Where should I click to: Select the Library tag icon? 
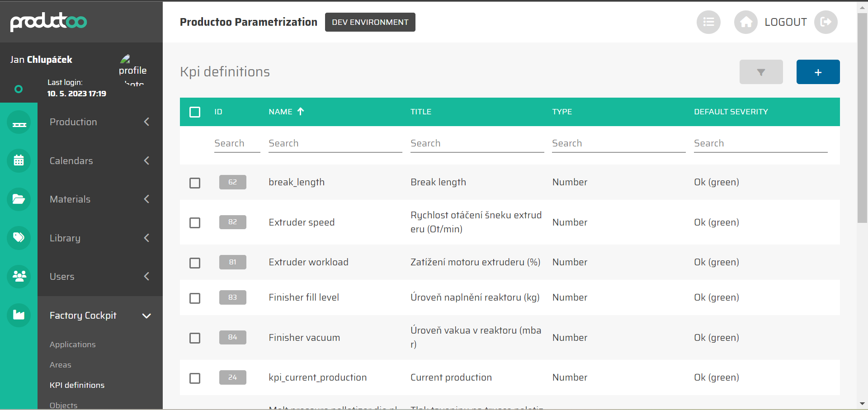click(x=19, y=238)
